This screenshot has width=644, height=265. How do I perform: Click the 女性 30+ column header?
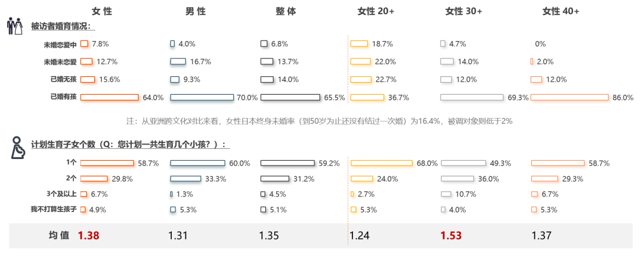coord(464,11)
